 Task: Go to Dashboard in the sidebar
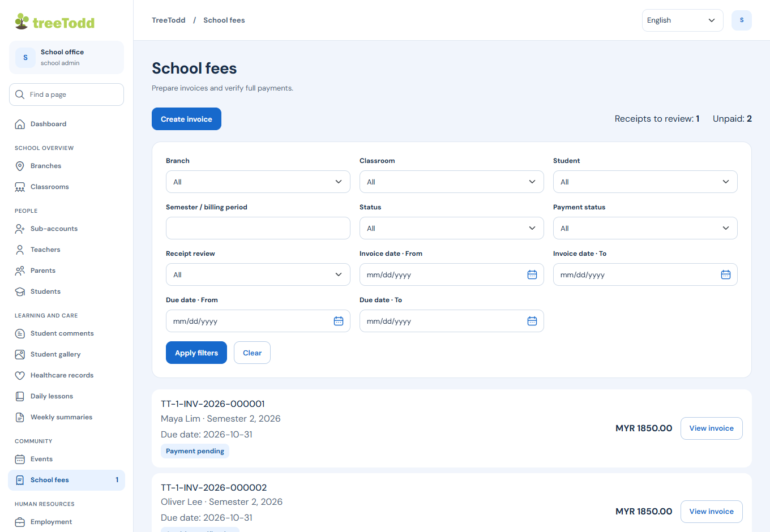pyautogui.click(x=67, y=124)
